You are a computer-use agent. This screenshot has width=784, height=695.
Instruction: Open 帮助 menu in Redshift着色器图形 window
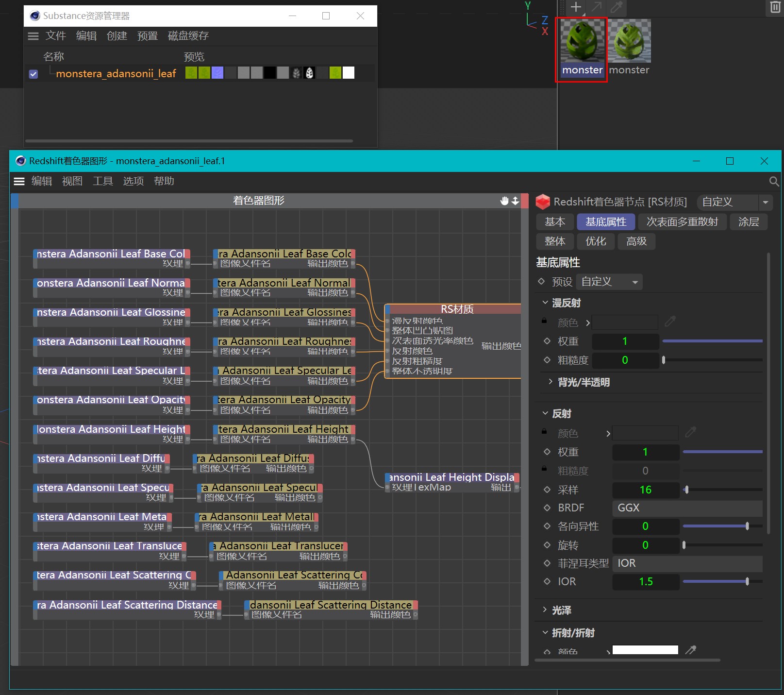(164, 181)
